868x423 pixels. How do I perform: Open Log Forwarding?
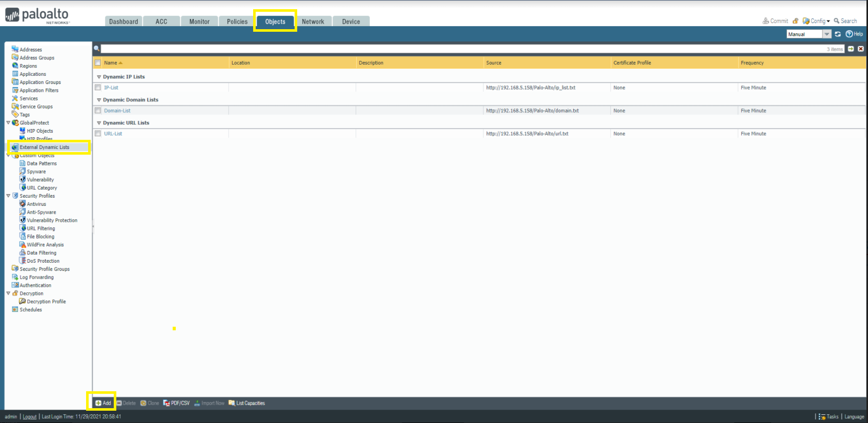(x=36, y=278)
